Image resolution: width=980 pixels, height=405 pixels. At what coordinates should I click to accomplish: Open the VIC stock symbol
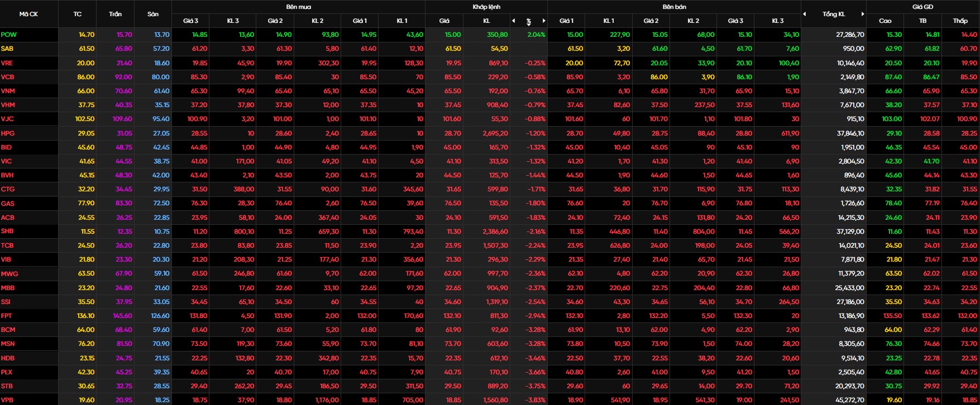(x=6, y=161)
